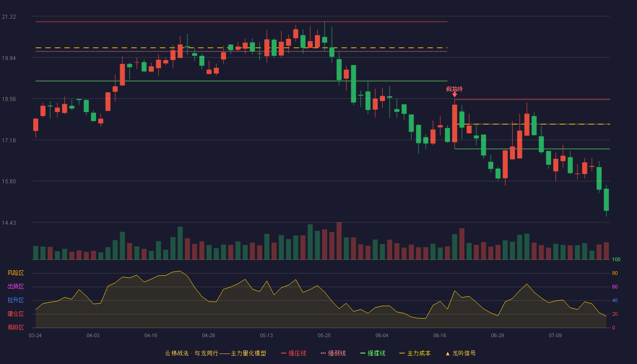Click the green 强撑线 legend line icon
Viewport: 637px width, 364px height.
(363, 354)
